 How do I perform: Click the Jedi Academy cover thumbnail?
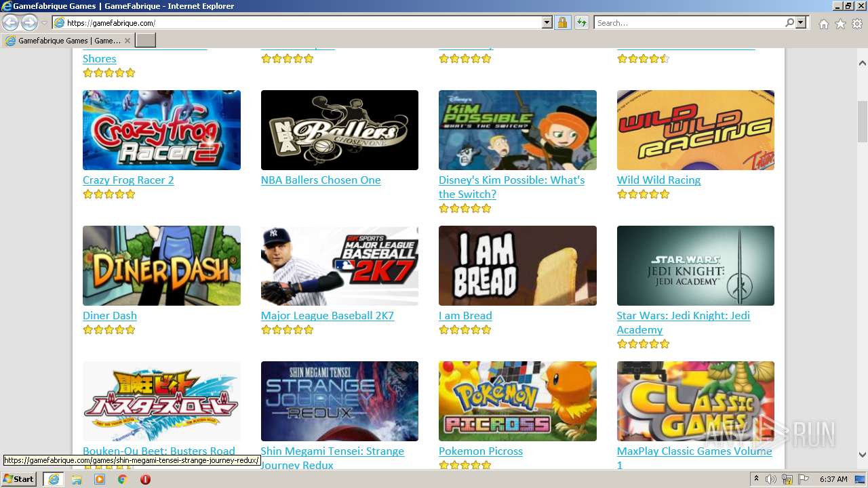coord(696,266)
